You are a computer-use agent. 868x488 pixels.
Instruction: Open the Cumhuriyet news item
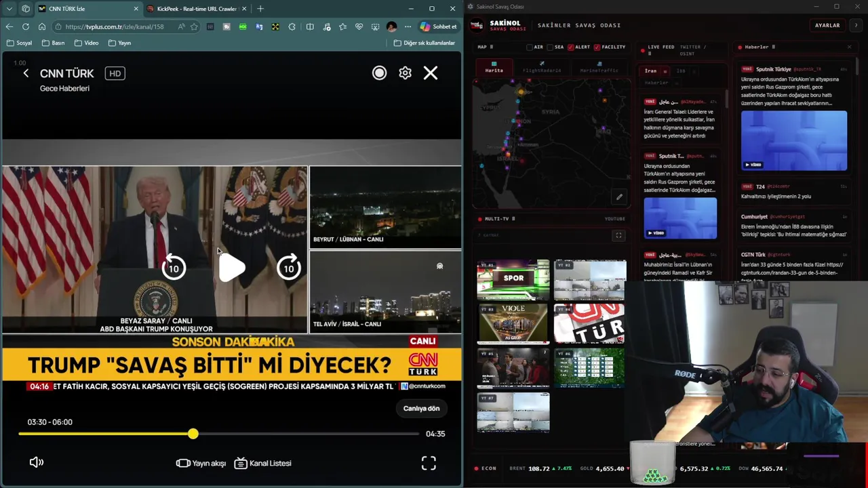793,226
